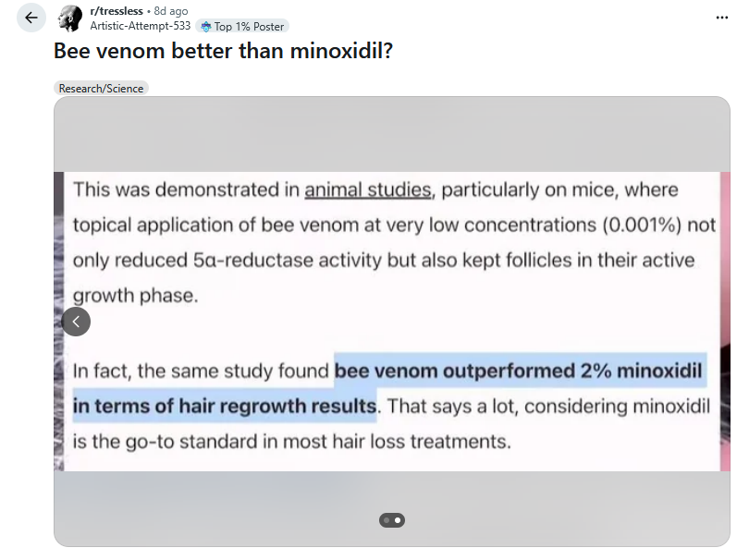Screen dimensions: 737x560
Task: Click highlighted "bee venom outperformed 2% minoxidil" text
Action: pyautogui.click(x=520, y=371)
